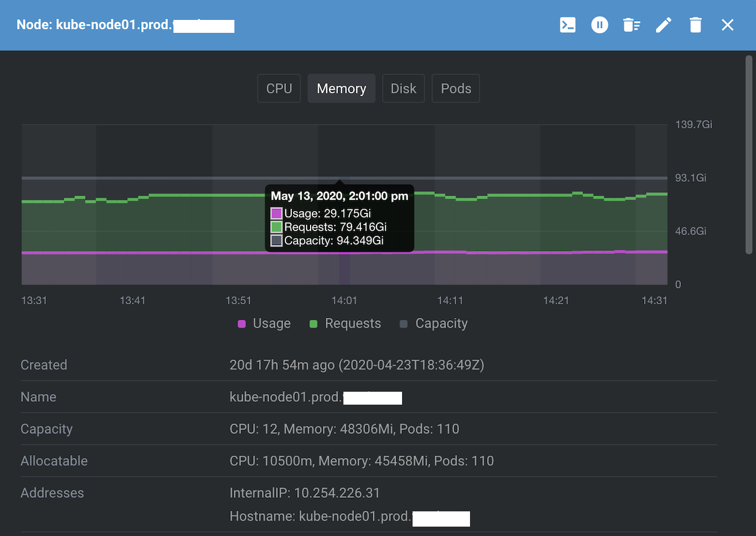Close the node details panel

(727, 25)
